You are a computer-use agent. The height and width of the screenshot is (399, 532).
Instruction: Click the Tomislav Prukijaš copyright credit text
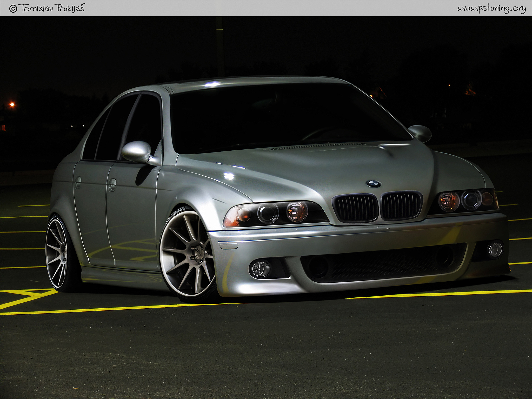coord(47,8)
